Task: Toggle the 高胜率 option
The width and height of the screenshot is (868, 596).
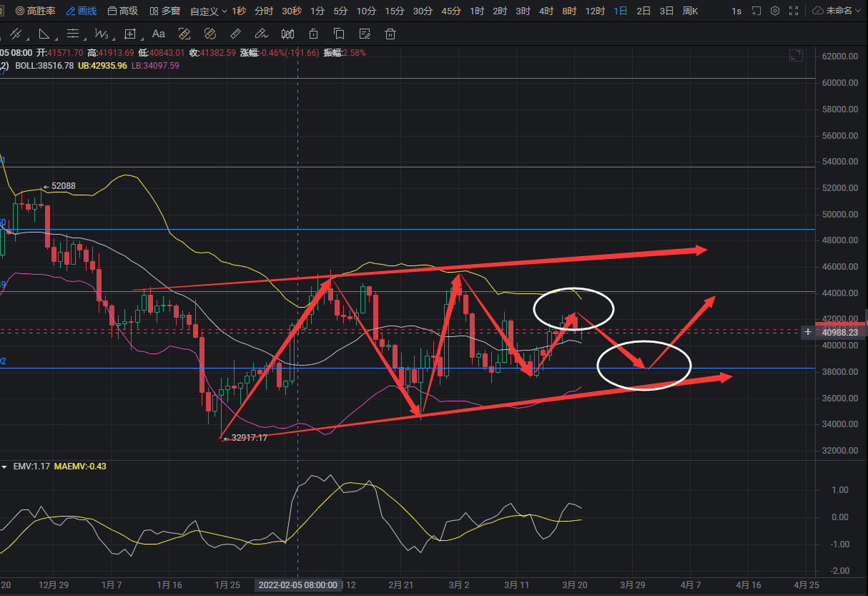Action: tap(35, 11)
